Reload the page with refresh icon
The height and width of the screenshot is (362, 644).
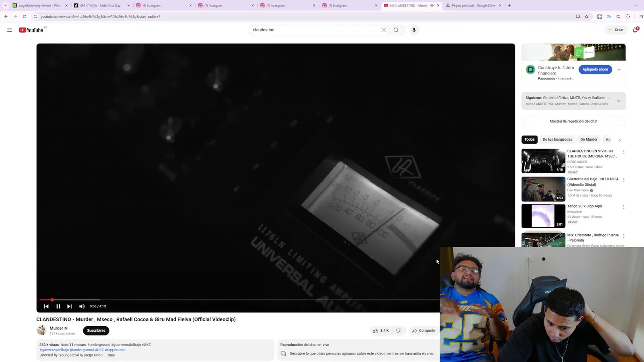coord(24,16)
